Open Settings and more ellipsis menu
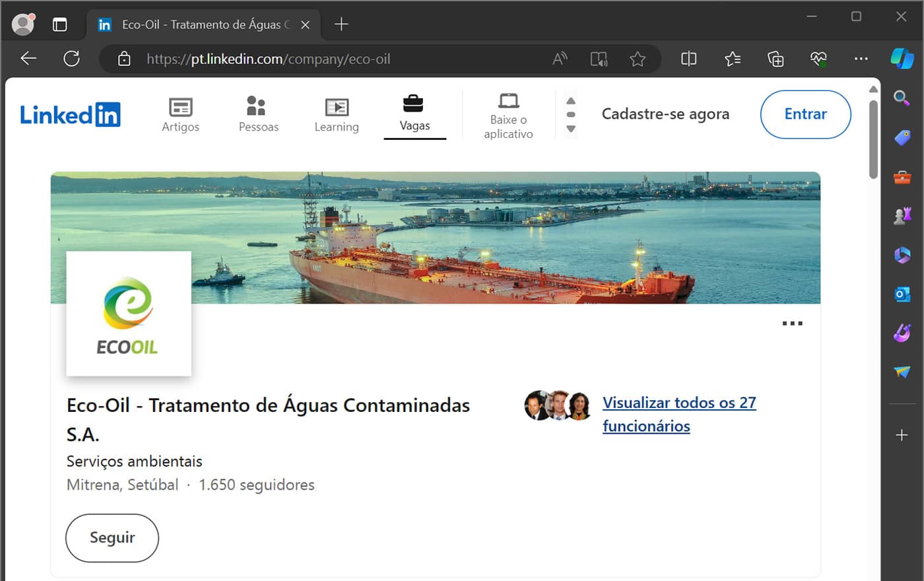Viewport: 924px width, 581px height. (x=861, y=59)
